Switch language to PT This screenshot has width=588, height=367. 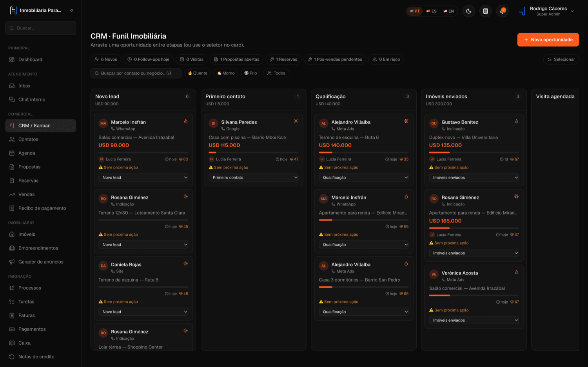(415, 11)
